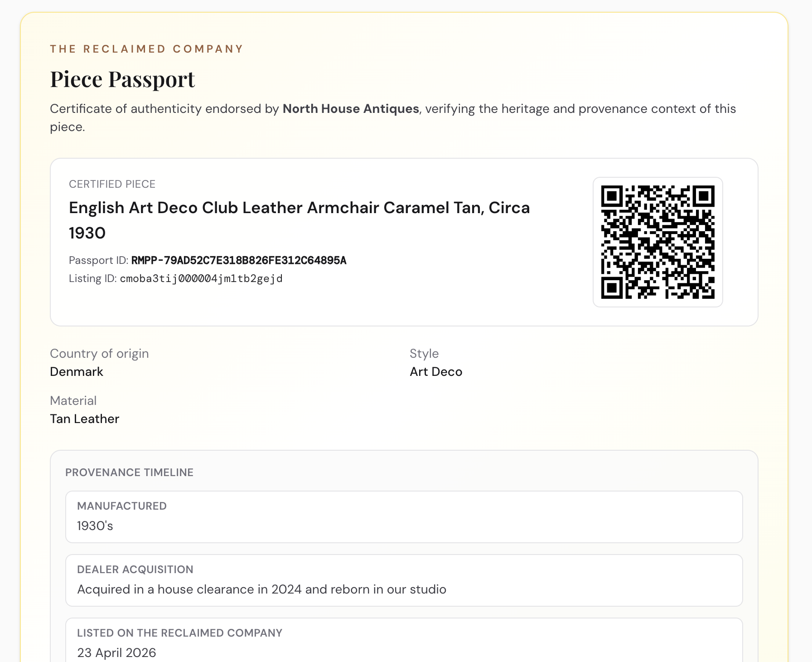Click the Provenance Timeline section header
The height and width of the screenshot is (662, 812).
point(129,472)
